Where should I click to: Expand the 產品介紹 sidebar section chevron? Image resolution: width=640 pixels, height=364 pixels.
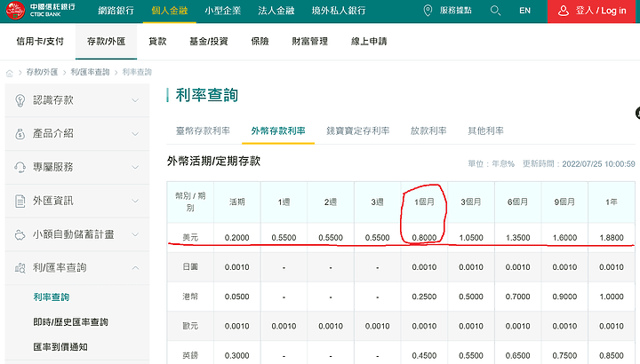tap(135, 134)
